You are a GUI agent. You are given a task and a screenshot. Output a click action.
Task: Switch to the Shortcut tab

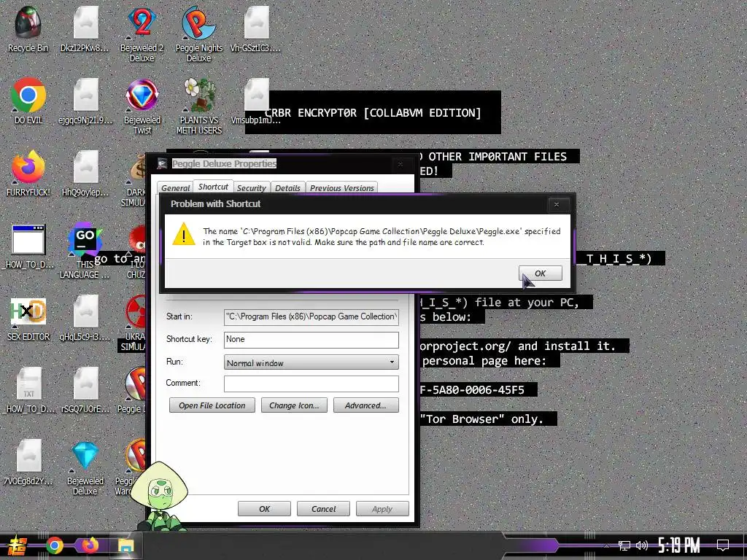point(213,187)
